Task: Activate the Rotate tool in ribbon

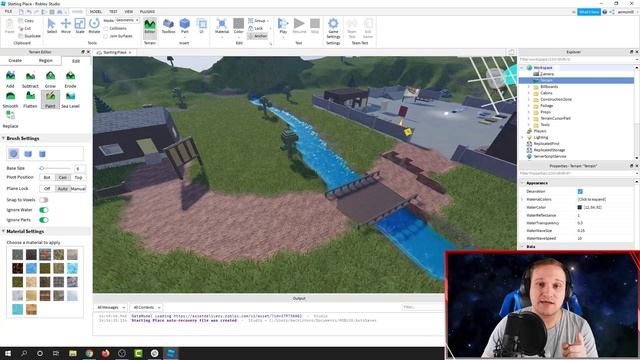Action: [94, 26]
